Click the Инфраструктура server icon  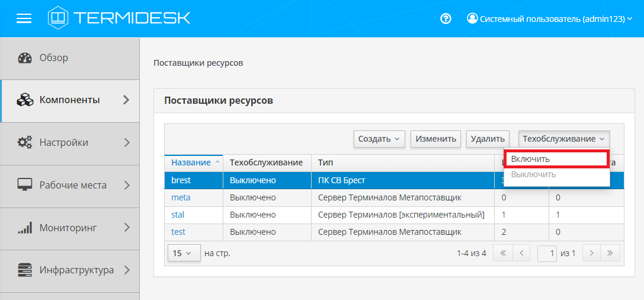point(25,270)
